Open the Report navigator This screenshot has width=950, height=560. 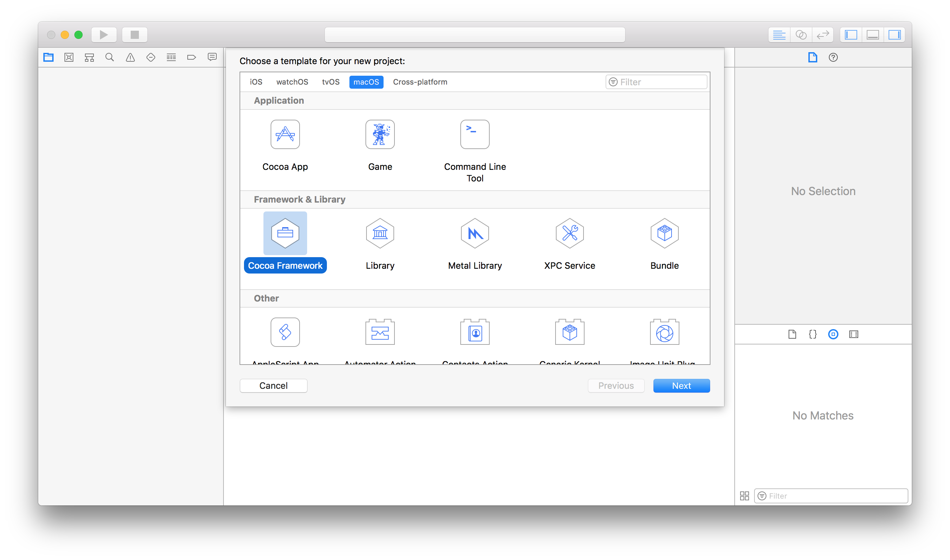[x=212, y=57]
